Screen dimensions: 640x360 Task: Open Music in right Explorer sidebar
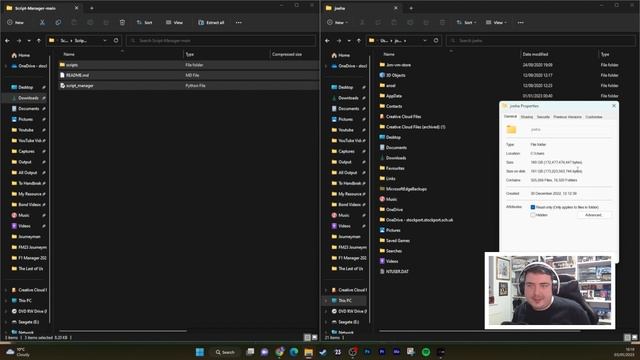point(344,215)
